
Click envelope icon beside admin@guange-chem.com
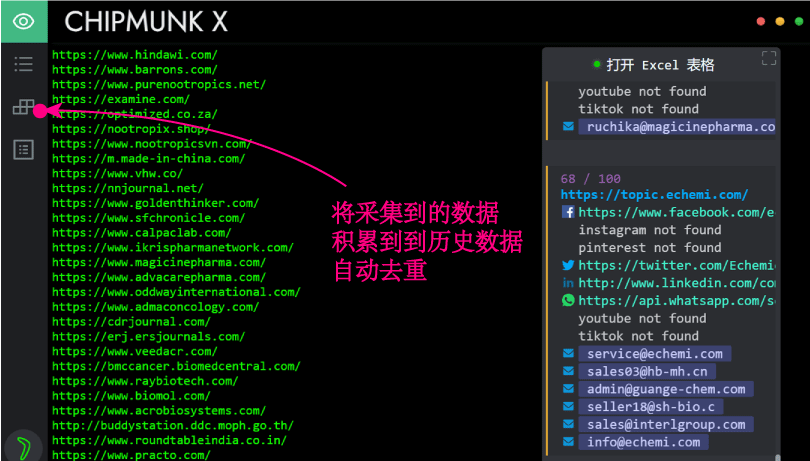tap(568, 389)
